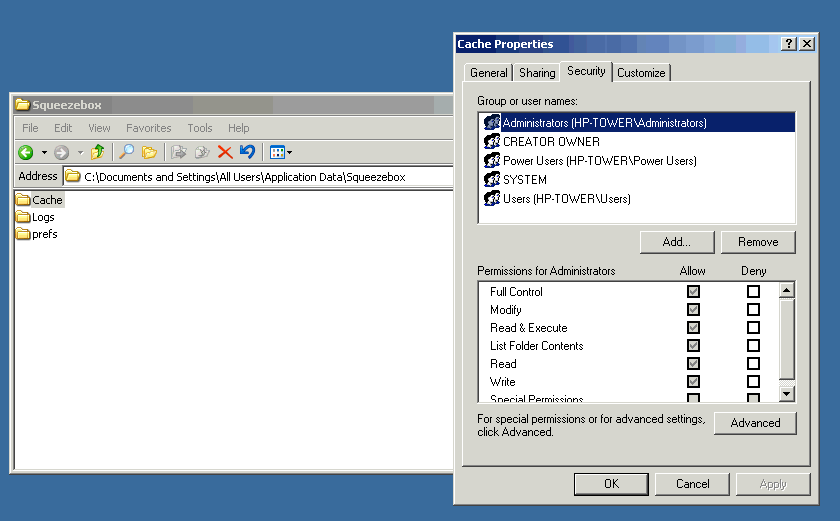The height and width of the screenshot is (521, 840).
Task: Open the Back button history dropdown arrow
Action: pos(44,153)
